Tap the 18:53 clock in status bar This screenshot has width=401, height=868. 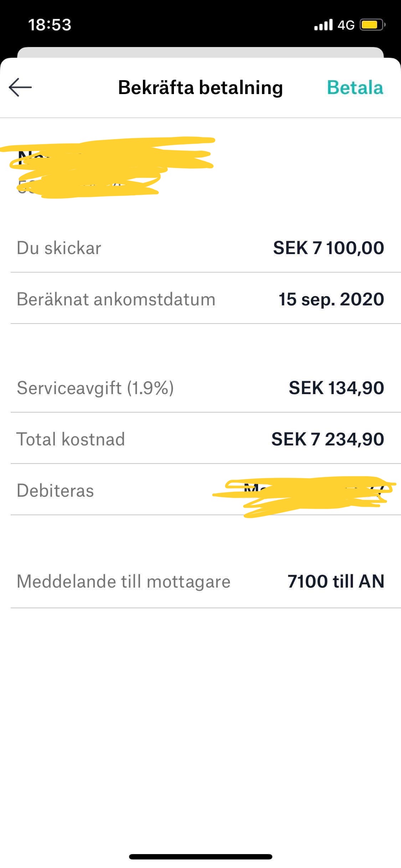pos(50,25)
